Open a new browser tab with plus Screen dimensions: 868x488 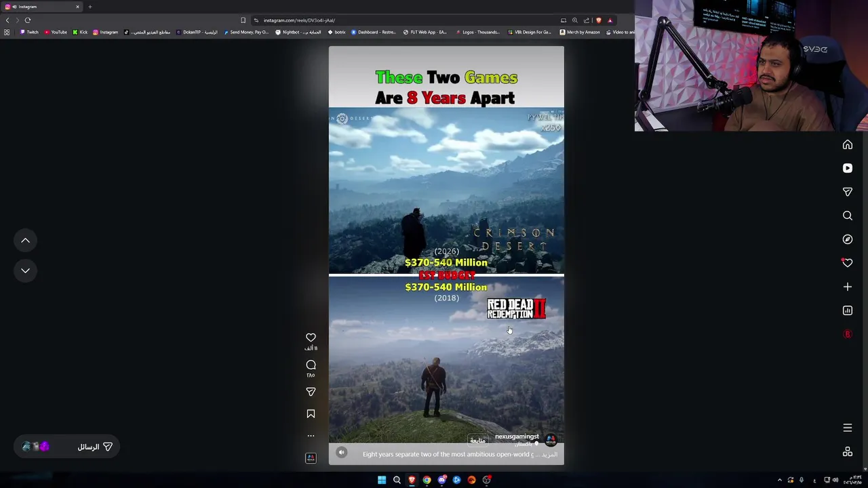pyautogui.click(x=90, y=7)
